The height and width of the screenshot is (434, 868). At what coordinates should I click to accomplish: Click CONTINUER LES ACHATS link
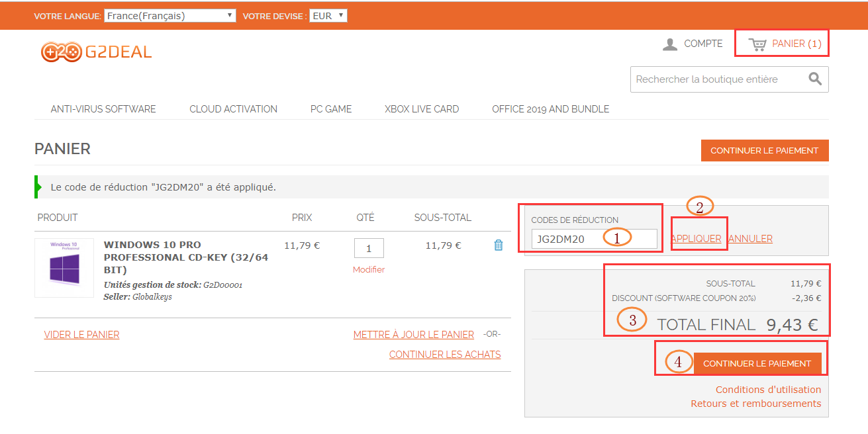click(445, 355)
